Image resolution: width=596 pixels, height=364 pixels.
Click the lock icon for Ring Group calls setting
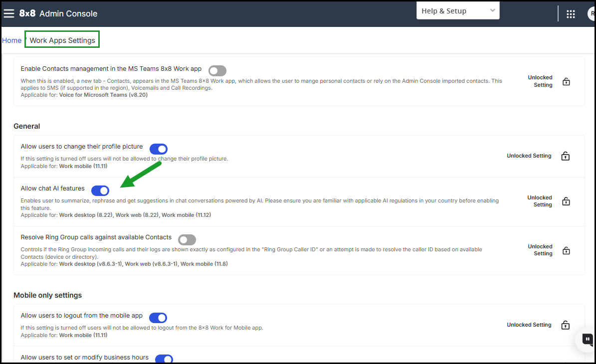coord(566,250)
